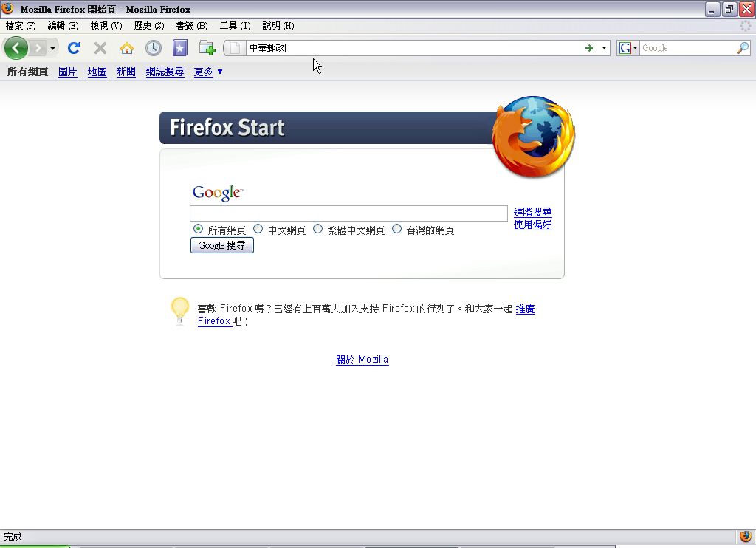Image resolution: width=756 pixels, height=548 pixels.
Task: Open the Bookmarks star icon
Action: click(180, 48)
